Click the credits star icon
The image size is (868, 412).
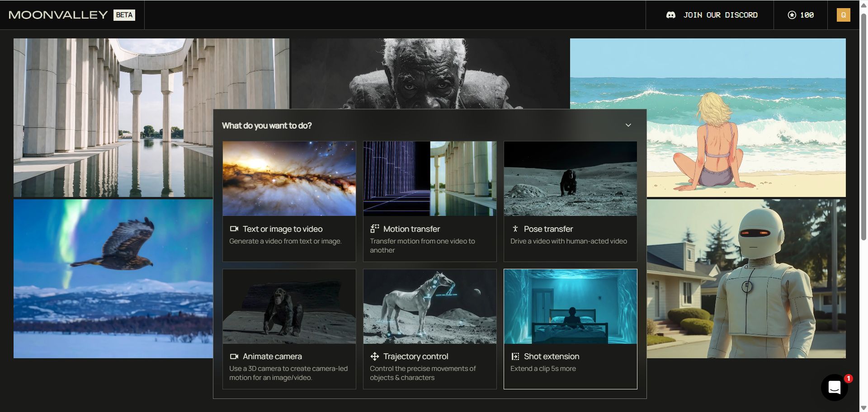point(792,15)
